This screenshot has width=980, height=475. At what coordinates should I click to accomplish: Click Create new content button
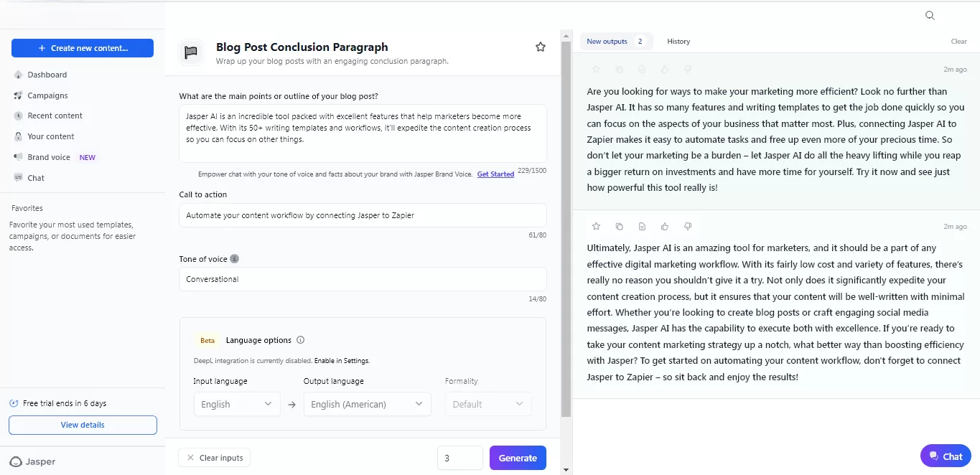(83, 48)
